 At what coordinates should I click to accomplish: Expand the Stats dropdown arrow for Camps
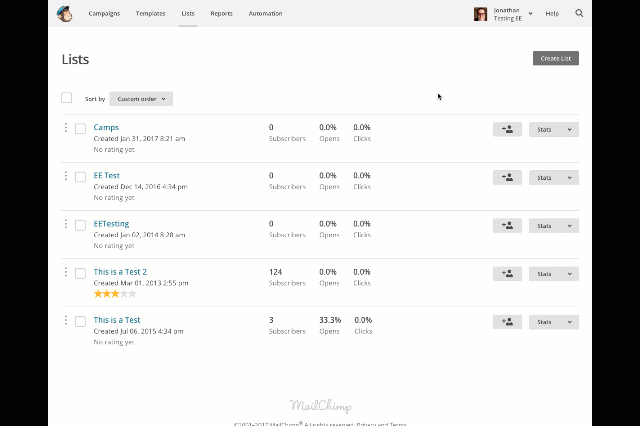click(569, 129)
